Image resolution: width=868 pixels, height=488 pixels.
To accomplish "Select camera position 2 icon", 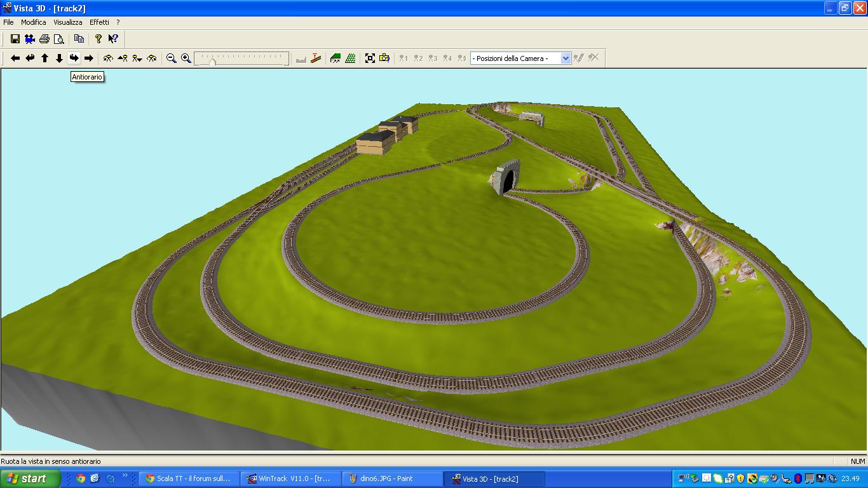I will tap(418, 58).
